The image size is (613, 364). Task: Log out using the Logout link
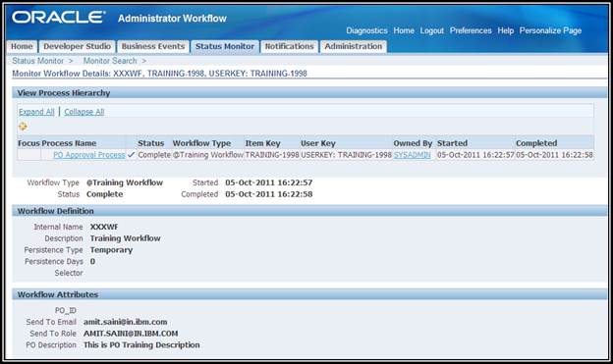tap(431, 30)
